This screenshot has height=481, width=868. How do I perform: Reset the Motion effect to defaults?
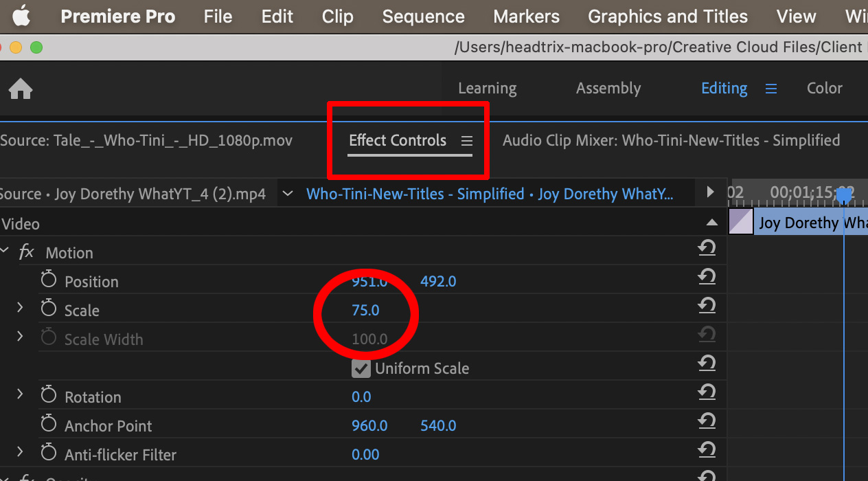point(707,248)
